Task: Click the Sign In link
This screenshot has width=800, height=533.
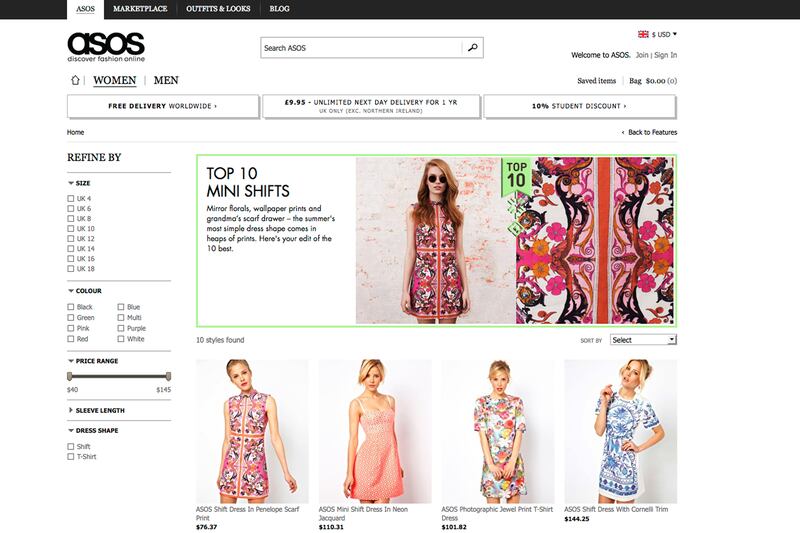Action: [666, 55]
